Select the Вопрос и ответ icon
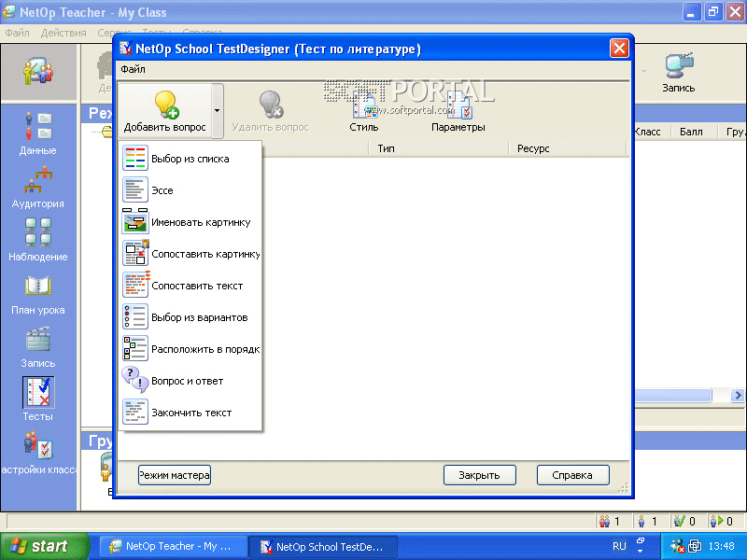Image resolution: width=747 pixels, height=560 pixels. (135, 380)
